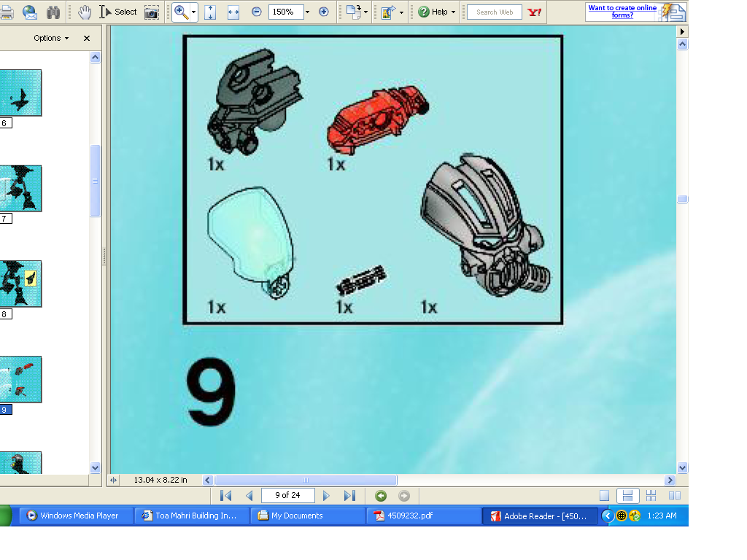Screen dimensions: 747x560
Task: Select the Hand tool
Action: coord(85,12)
